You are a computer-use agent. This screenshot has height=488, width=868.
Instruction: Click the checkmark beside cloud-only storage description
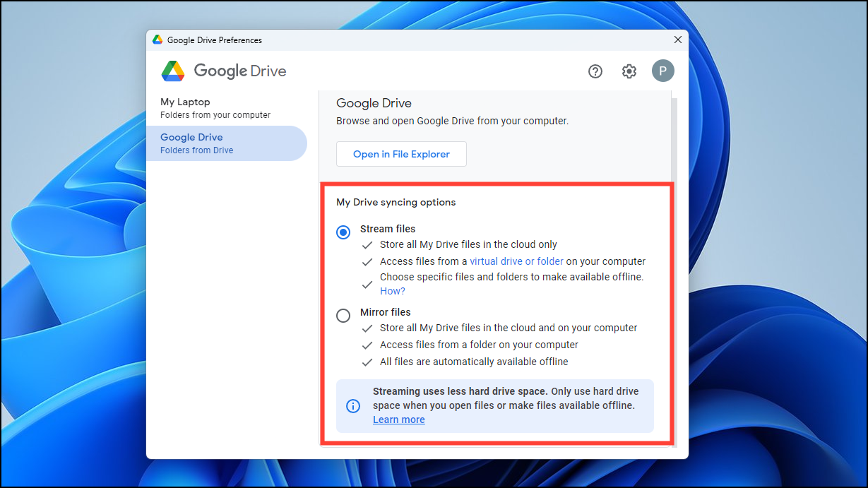(x=367, y=244)
